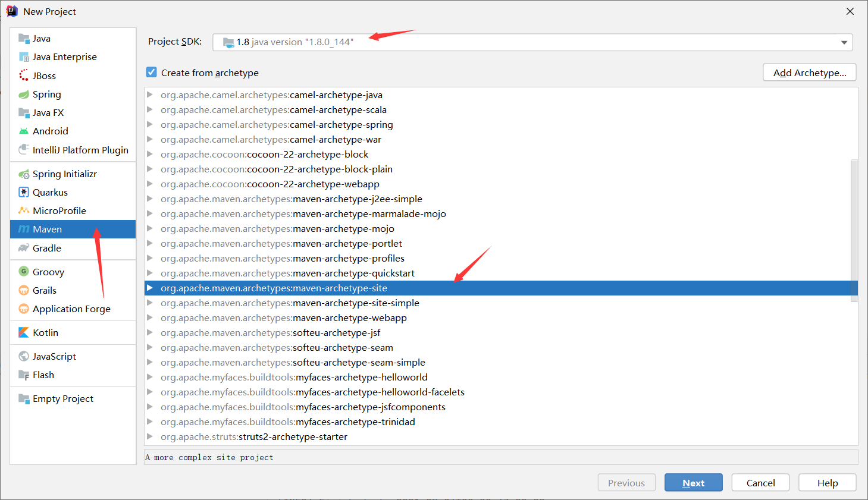
Task: Expand maven-archetype-quickstart arrow
Action: click(150, 273)
